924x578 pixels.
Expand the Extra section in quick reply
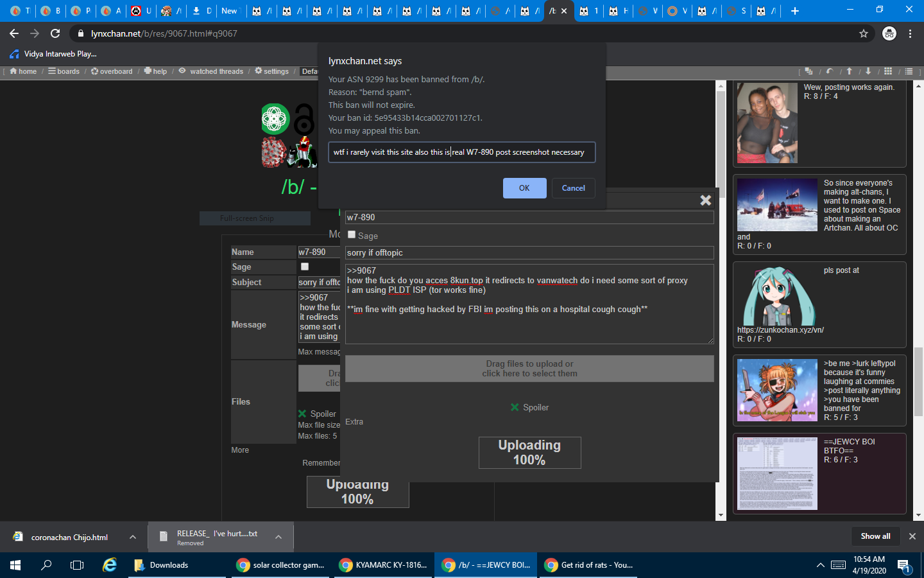tap(354, 422)
